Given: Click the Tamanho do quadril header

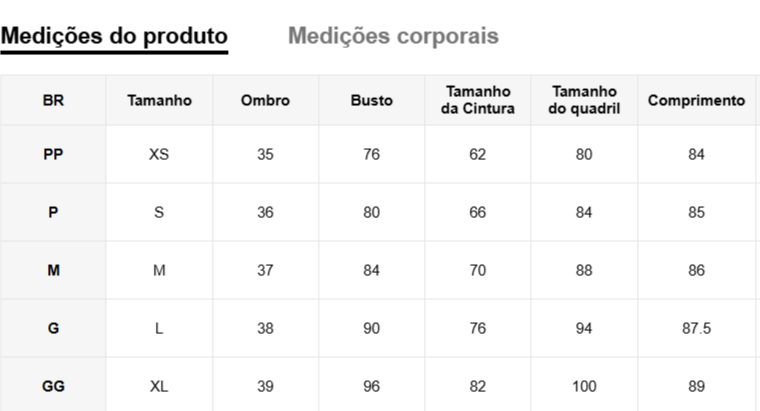Looking at the screenshot, I should pos(584,100).
